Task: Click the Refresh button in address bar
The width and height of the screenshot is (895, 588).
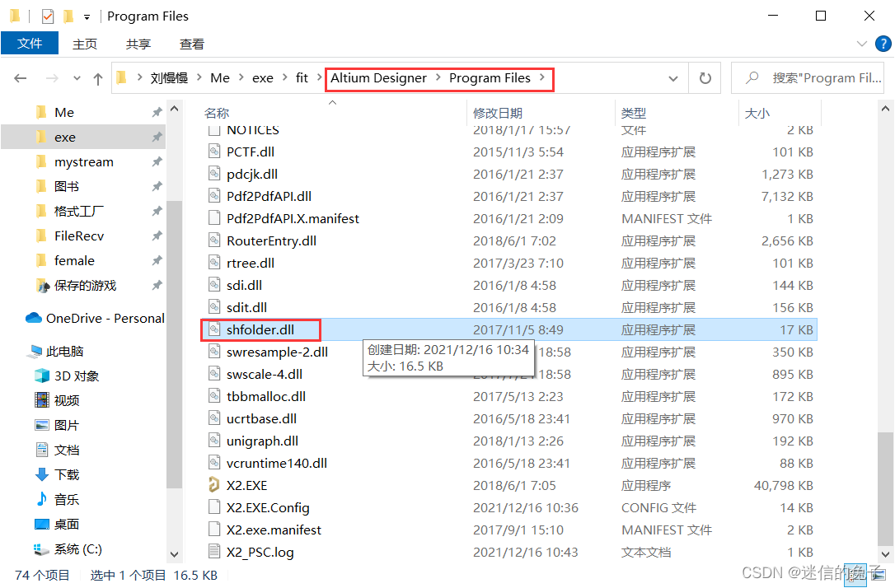Action: coord(705,78)
